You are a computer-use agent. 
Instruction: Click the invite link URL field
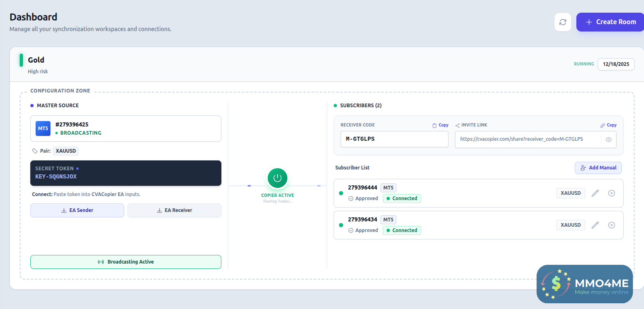[x=527, y=139]
